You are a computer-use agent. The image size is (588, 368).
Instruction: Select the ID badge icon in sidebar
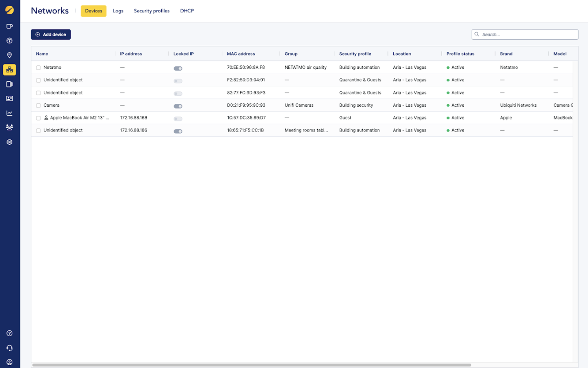(9, 98)
